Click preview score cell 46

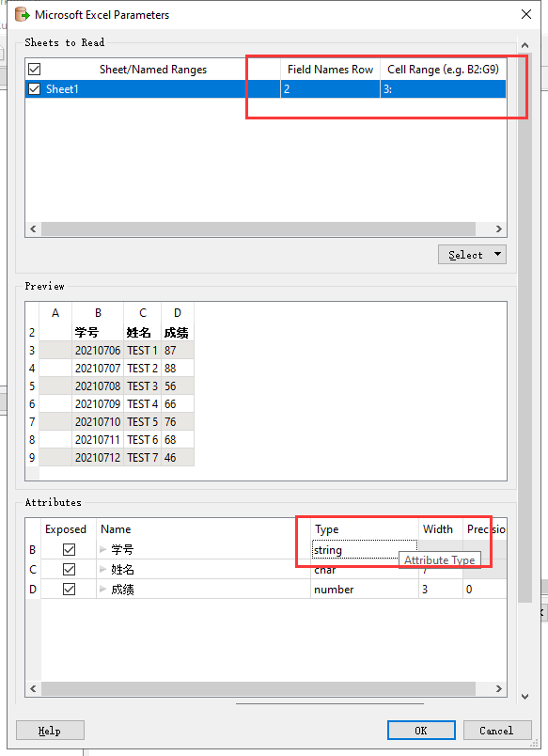coord(178,458)
